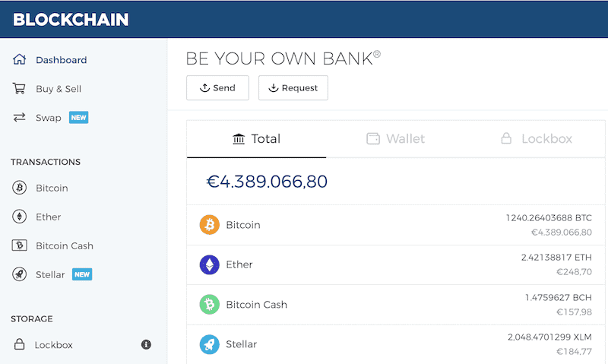Click purple Ether coin icon in balances
Image resolution: width=608 pixels, height=364 pixels.
click(210, 264)
